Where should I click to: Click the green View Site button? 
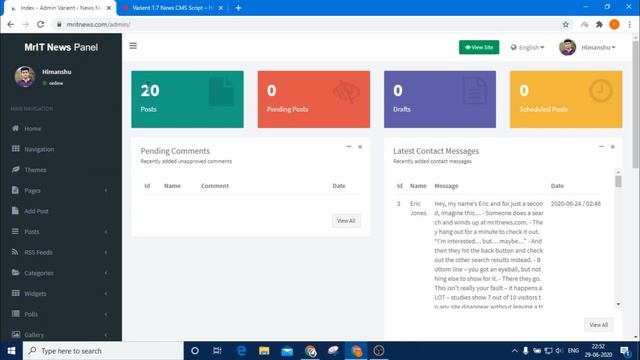pyautogui.click(x=479, y=47)
